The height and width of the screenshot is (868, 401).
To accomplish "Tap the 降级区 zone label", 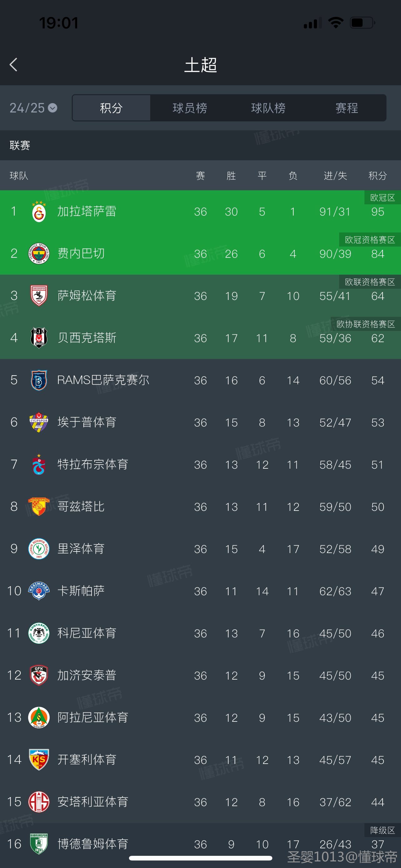I will pos(383,830).
